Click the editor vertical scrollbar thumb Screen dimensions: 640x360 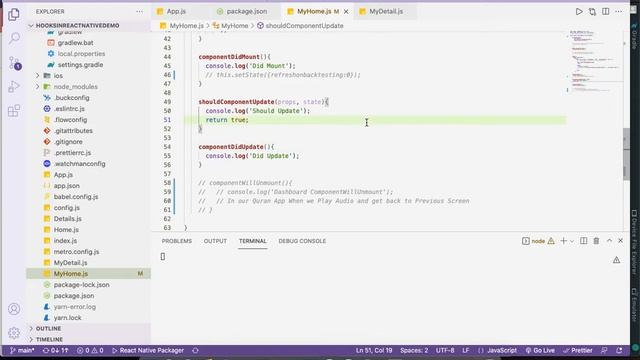point(626,154)
